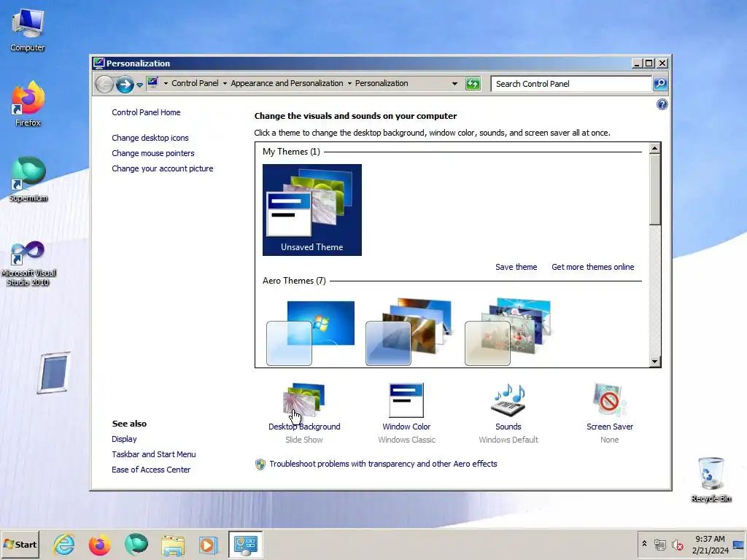Open the Window Color icon
Viewport: 747px width, 560px height.
(x=406, y=400)
